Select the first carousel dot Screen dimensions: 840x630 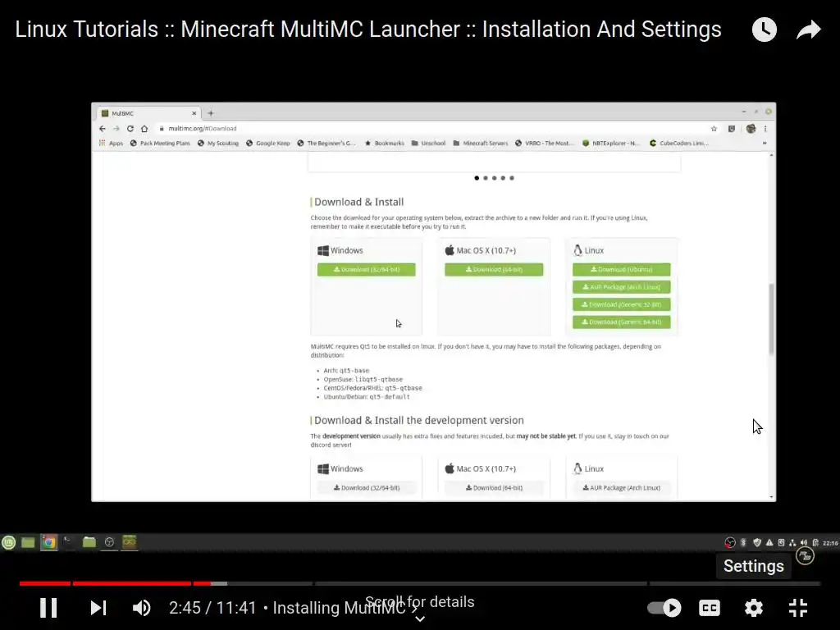coord(477,178)
